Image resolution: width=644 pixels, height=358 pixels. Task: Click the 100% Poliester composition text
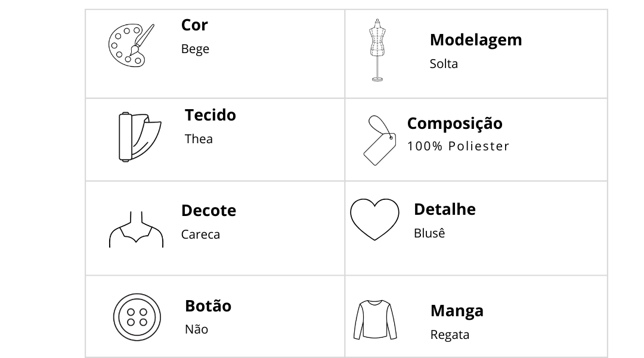tap(458, 146)
